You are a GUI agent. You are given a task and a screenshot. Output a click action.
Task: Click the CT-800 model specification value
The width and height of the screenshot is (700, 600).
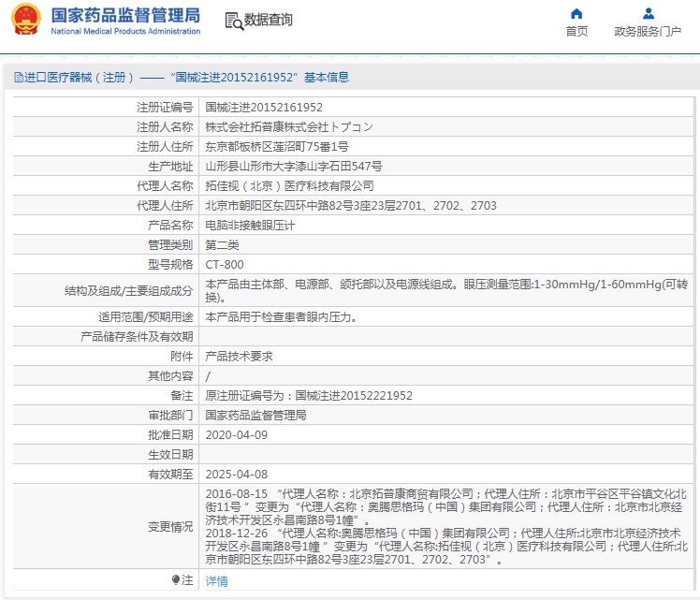tap(225, 265)
